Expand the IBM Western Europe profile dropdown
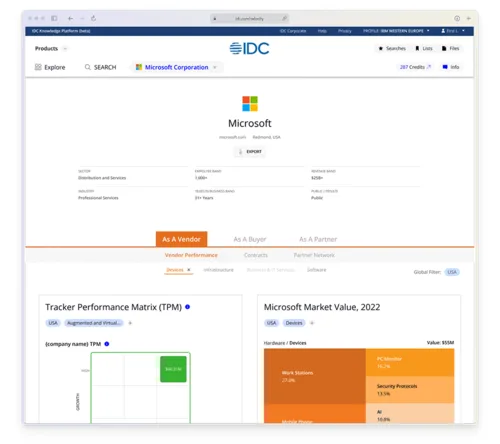 [x=396, y=31]
